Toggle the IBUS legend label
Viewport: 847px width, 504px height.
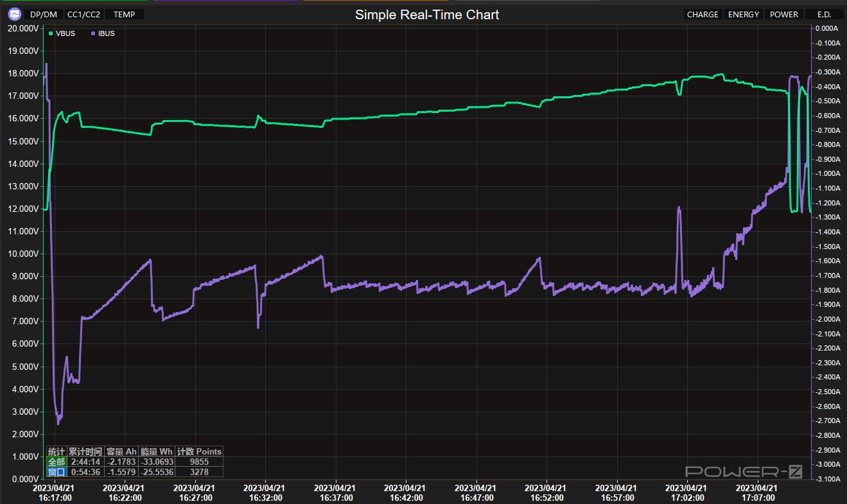(107, 33)
